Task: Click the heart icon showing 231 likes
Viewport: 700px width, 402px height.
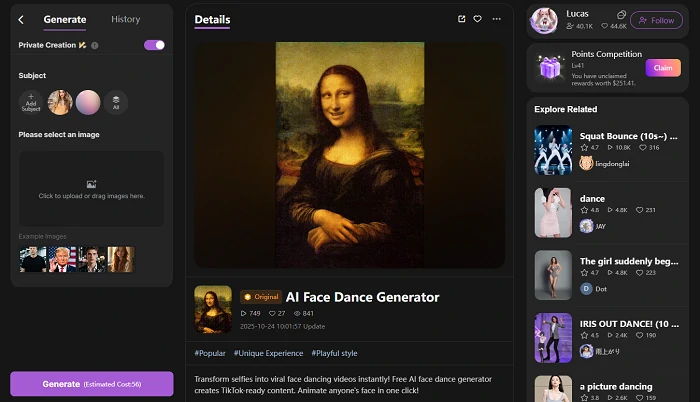Action: coord(639,210)
